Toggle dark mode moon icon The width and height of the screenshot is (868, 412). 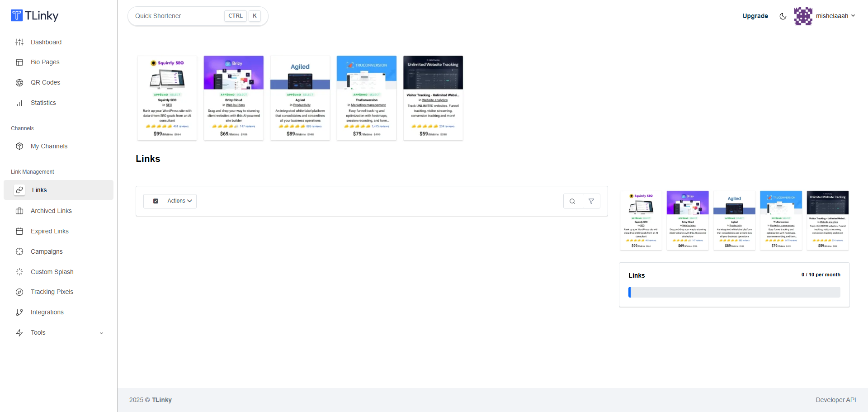coord(783,16)
